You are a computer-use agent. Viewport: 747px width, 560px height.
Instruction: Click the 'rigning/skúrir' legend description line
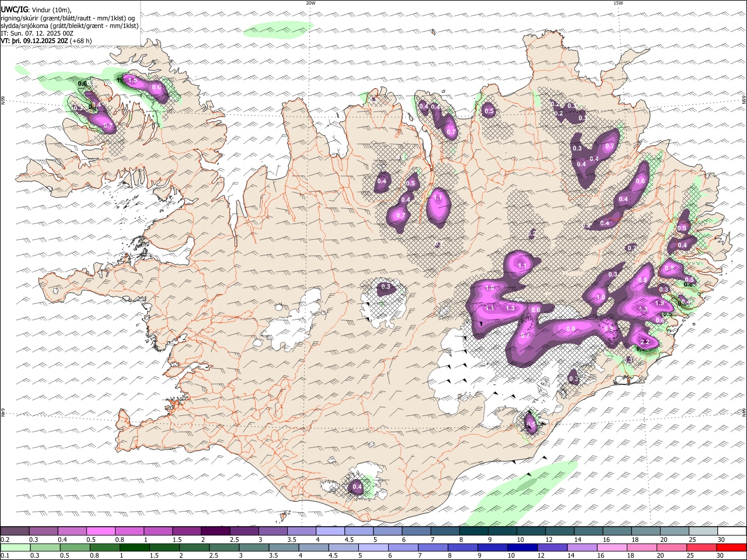click(x=68, y=18)
